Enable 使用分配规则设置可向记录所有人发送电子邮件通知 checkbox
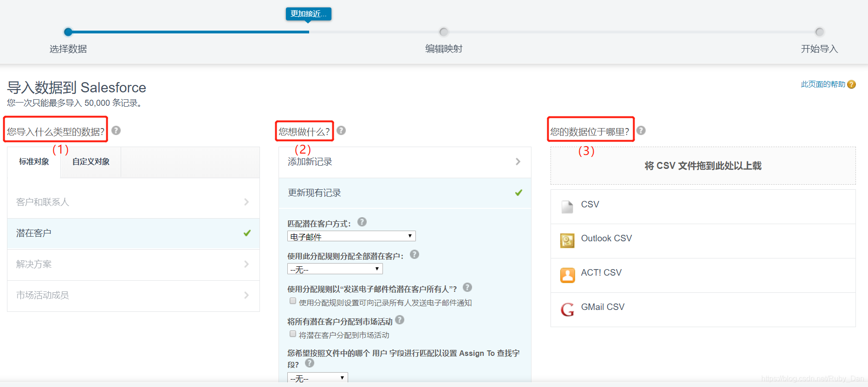Image resolution: width=868 pixels, height=387 pixels. 293,301
